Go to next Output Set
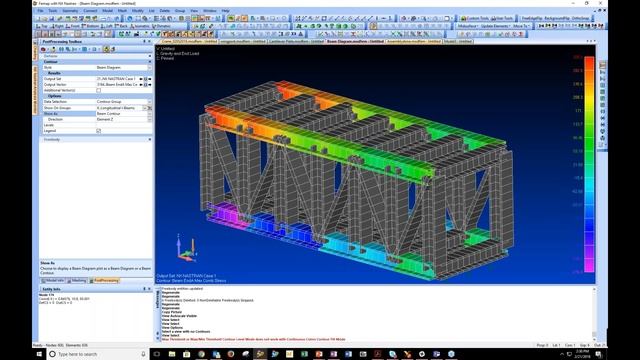 (149, 79)
